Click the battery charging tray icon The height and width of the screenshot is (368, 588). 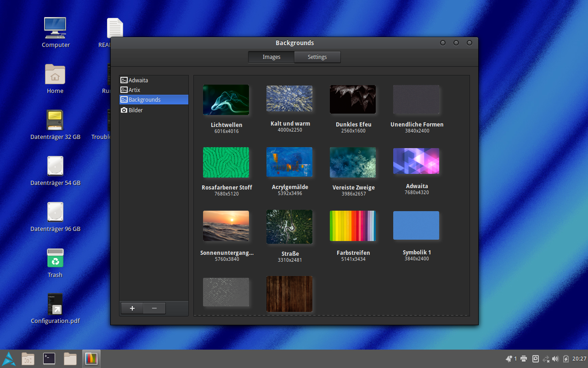566,359
